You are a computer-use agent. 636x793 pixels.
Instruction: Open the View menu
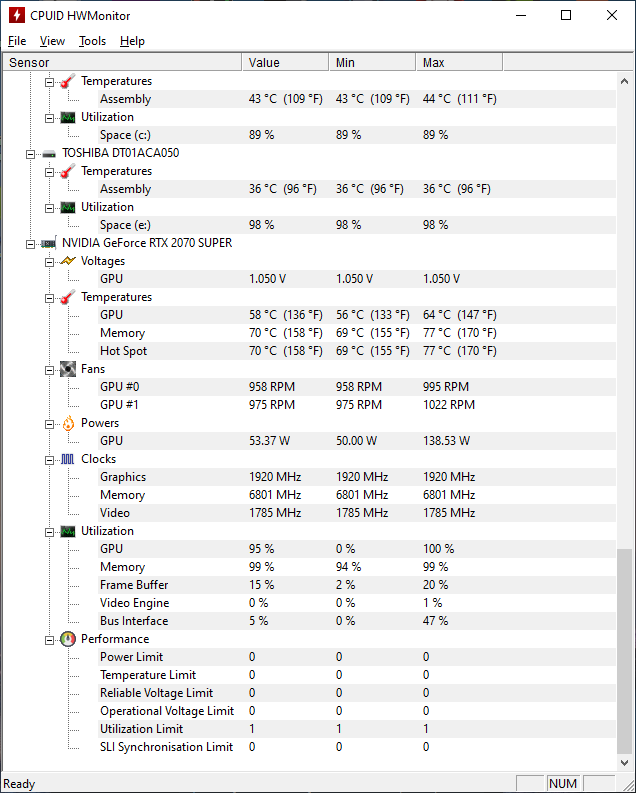coord(52,41)
